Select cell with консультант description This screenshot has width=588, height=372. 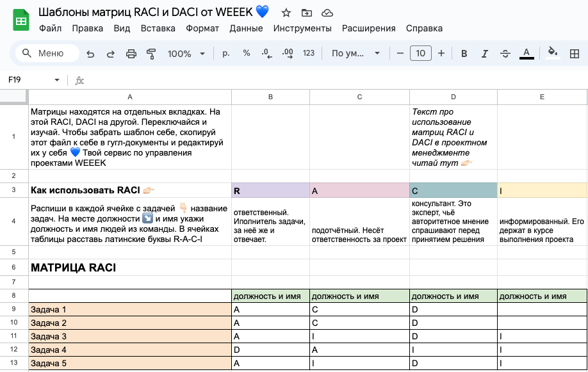point(453,222)
